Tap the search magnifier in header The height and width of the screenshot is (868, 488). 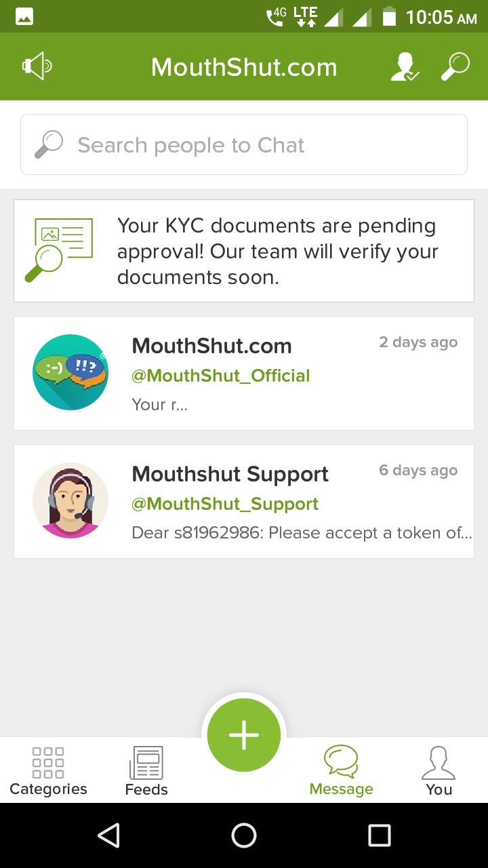(x=455, y=67)
